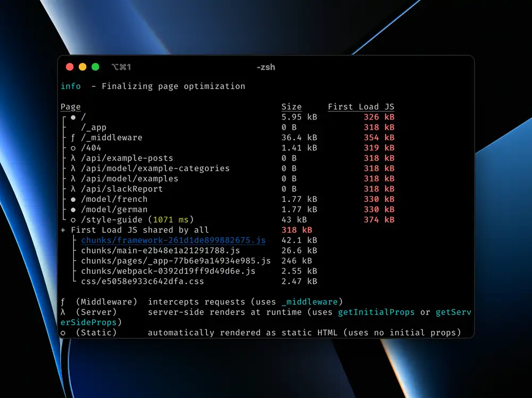Click the "Size" column header
The image size is (532, 398).
pos(292,107)
